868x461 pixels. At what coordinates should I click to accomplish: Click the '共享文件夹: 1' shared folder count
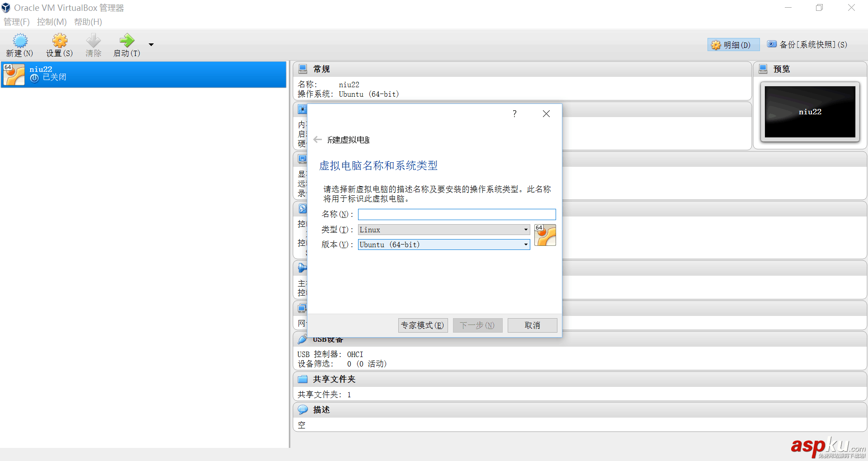click(324, 395)
